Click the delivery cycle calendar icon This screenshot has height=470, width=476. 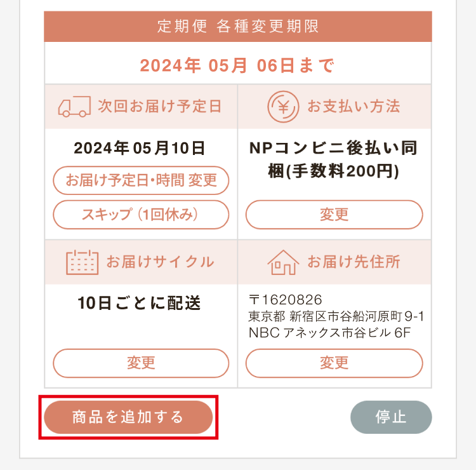(x=83, y=262)
